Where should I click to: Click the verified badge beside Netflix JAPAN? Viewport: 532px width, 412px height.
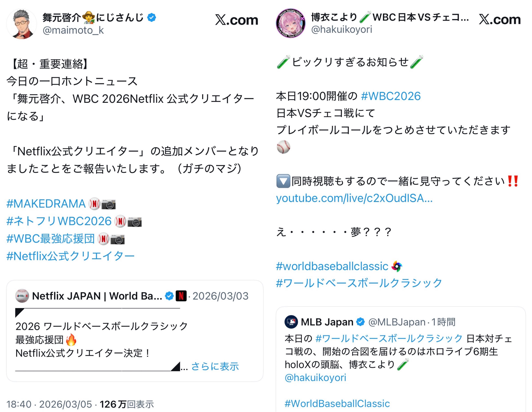click(x=169, y=296)
